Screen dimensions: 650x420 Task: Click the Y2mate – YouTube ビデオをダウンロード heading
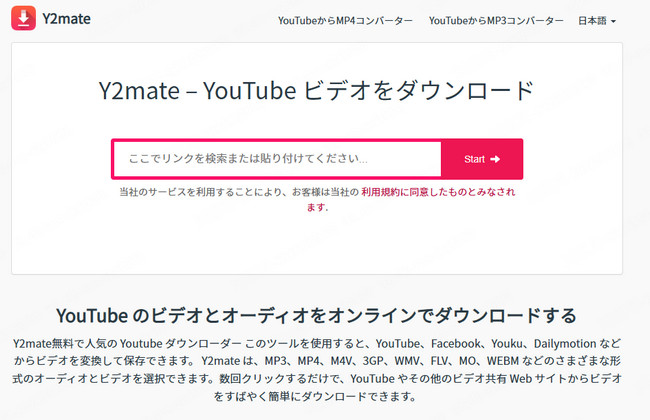coord(316,90)
